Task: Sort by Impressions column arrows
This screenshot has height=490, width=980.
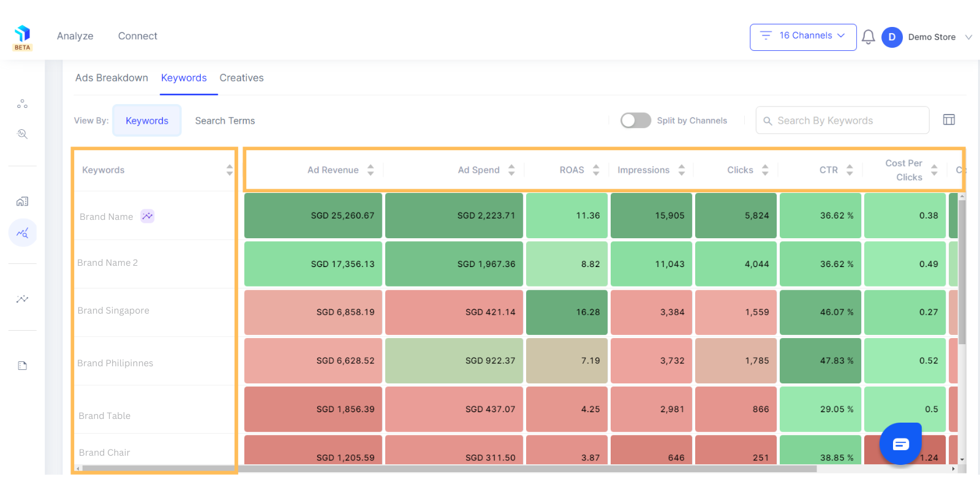Action: click(682, 170)
